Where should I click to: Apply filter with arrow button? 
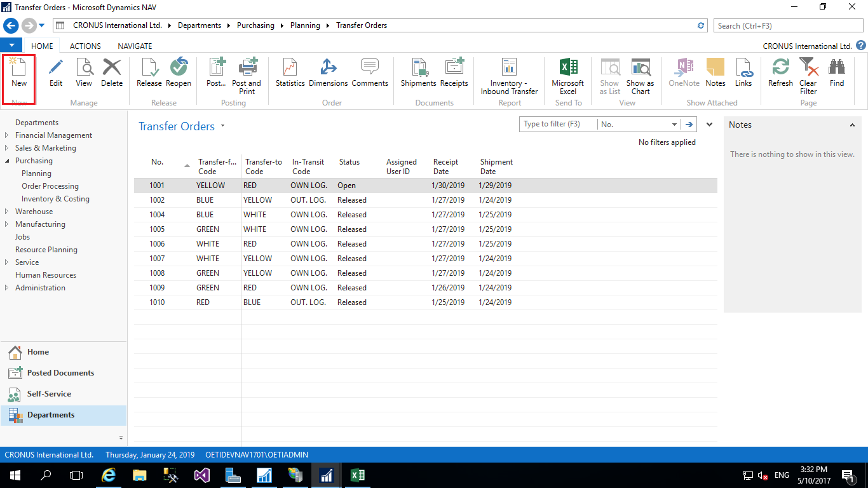689,124
